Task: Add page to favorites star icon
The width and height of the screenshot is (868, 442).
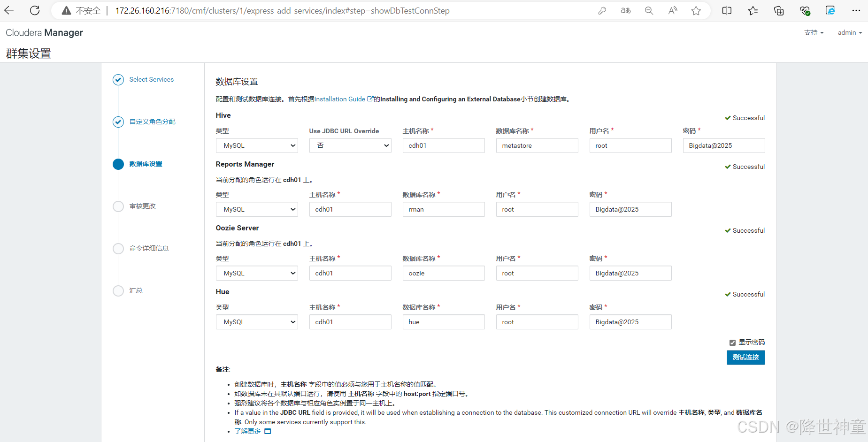Action: 696,10
